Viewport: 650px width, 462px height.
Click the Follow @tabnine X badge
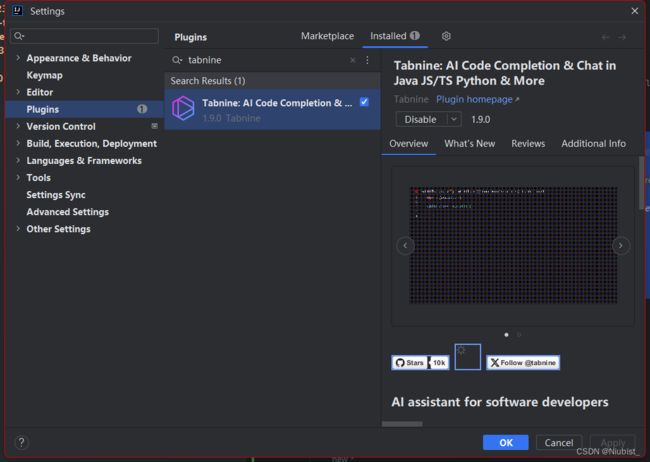tap(523, 363)
